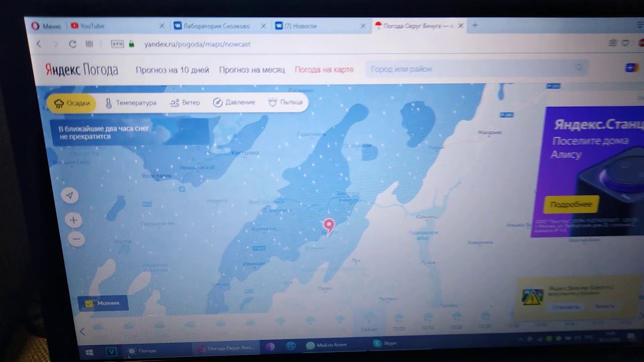Close the Лаборатория Сколково tab
Image resolution: width=644 pixels, height=362 pixels.
pyautogui.click(x=263, y=26)
